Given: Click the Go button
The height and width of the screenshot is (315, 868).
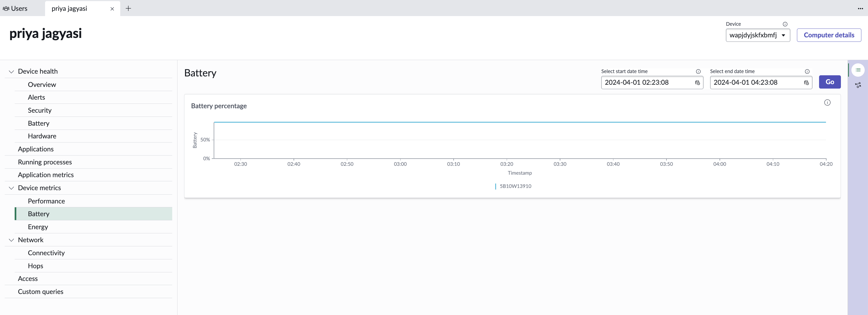Looking at the screenshot, I should pos(830,82).
